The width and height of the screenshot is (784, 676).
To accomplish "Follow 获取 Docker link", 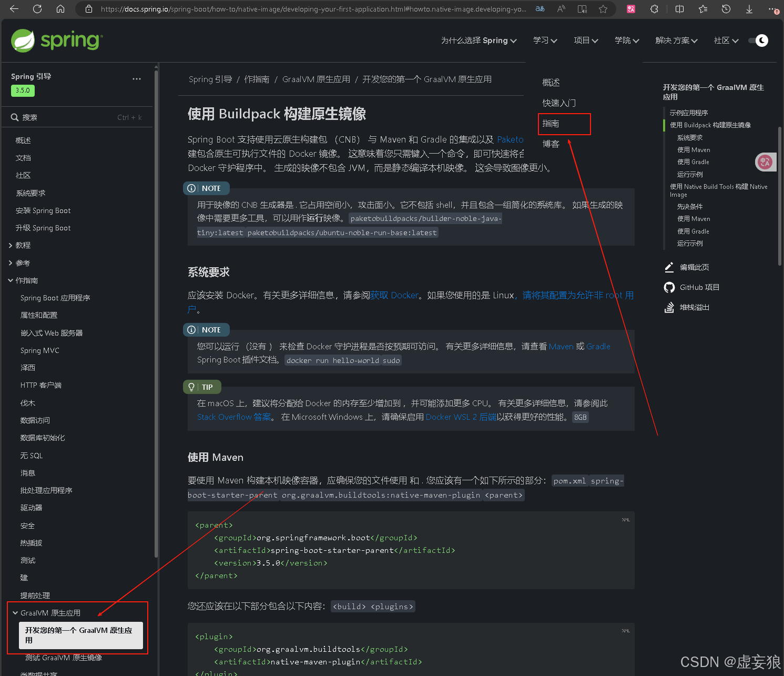I will pyautogui.click(x=394, y=296).
